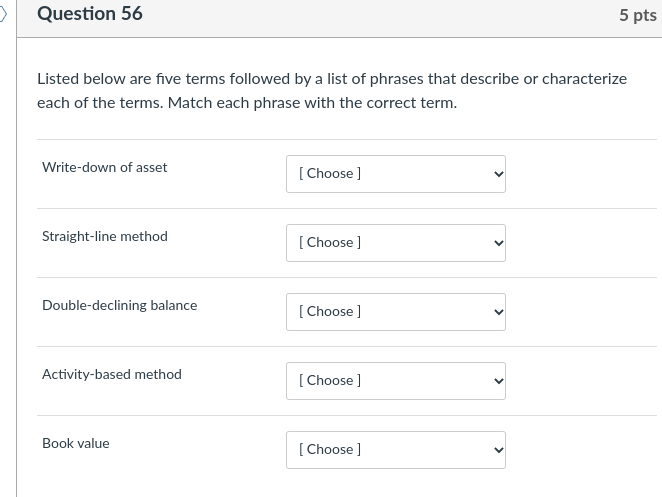This screenshot has width=662, height=497.
Task: Click the Question 56 heading
Action: click(x=90, y=14)
